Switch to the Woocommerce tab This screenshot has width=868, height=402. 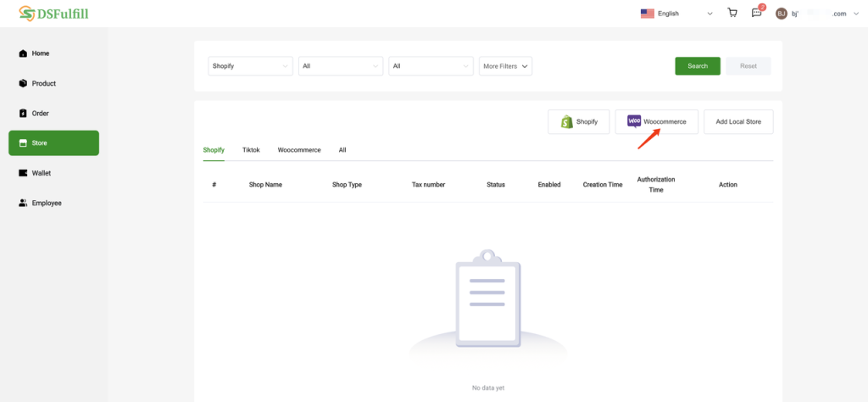tap(299, 150)
